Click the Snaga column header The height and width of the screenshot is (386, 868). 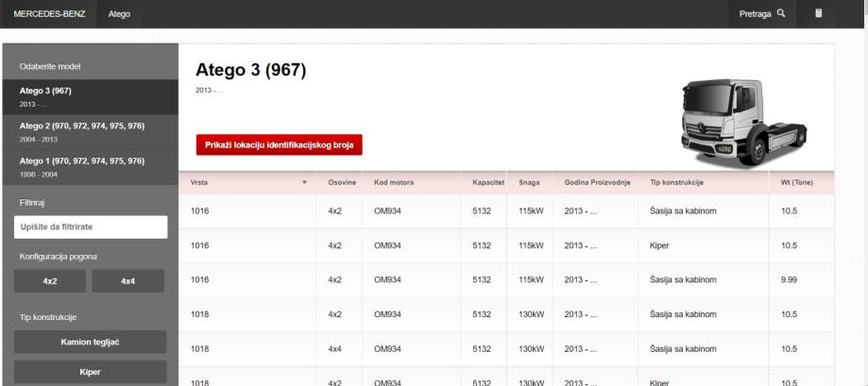pos(529,182)
